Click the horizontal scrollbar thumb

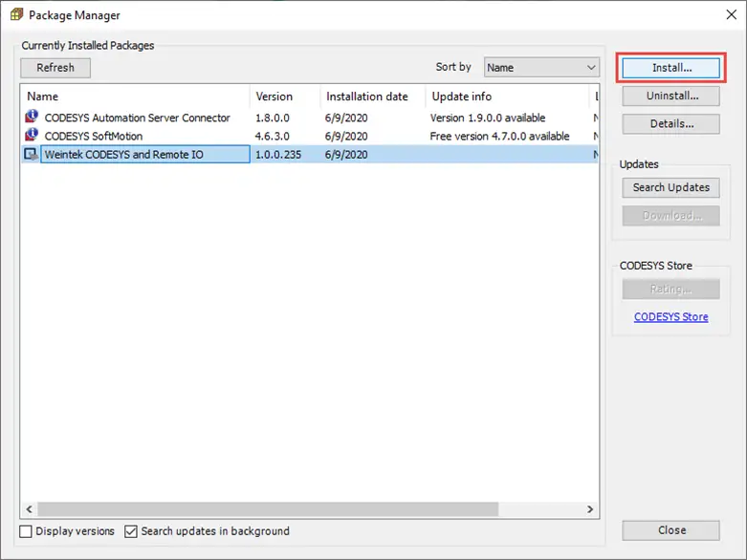point(268,509)
